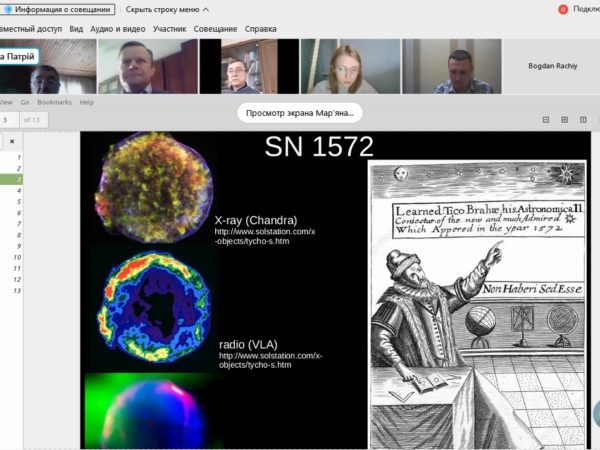The height and width of the screenshot is (450, 600).
Task: Open the "Участник" menu
Action: 169,29
